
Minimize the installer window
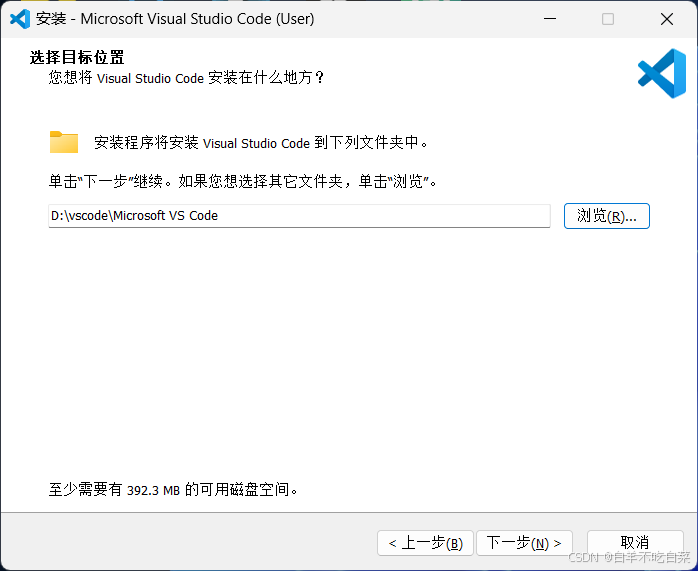point(550,19)
